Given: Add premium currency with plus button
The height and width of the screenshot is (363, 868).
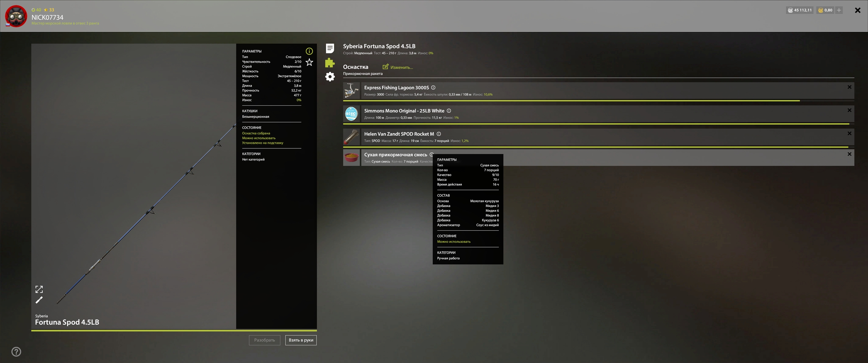Looking at the screenshot, I should pyautogui.click(x=839, y=10).
